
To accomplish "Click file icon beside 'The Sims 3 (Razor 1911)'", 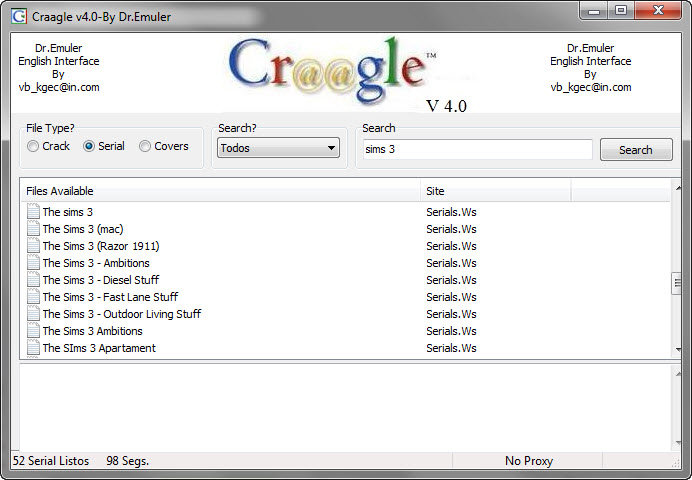I will [33, 246].
